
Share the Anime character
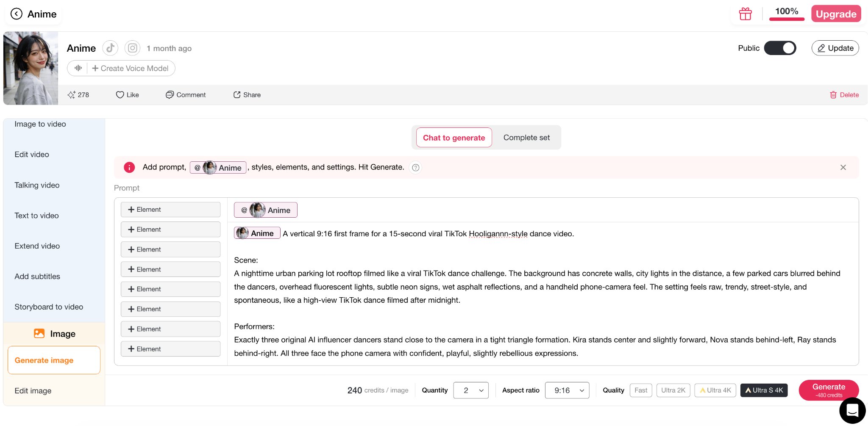pos(247,95)
